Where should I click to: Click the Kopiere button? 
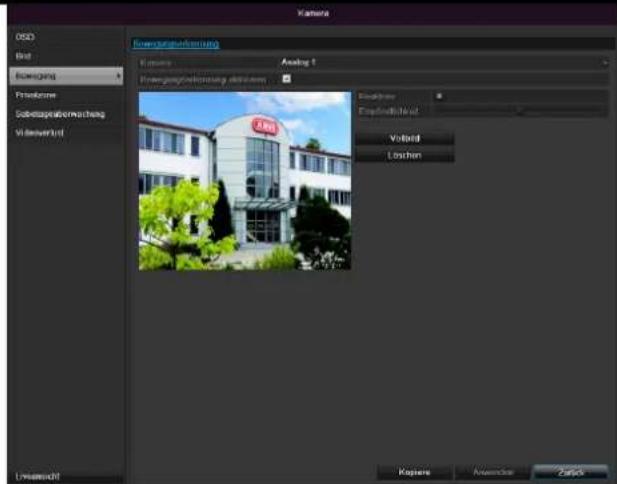(414, 471)
